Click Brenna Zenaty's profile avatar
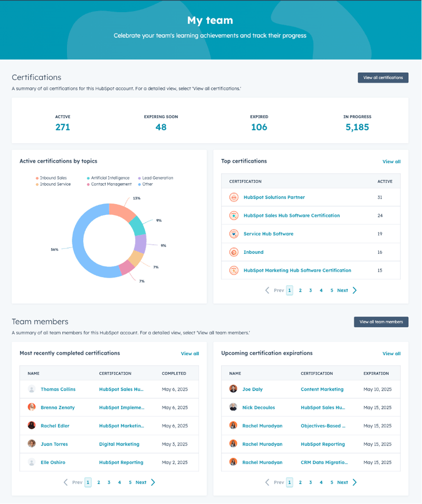 click(x=32, y=407)
